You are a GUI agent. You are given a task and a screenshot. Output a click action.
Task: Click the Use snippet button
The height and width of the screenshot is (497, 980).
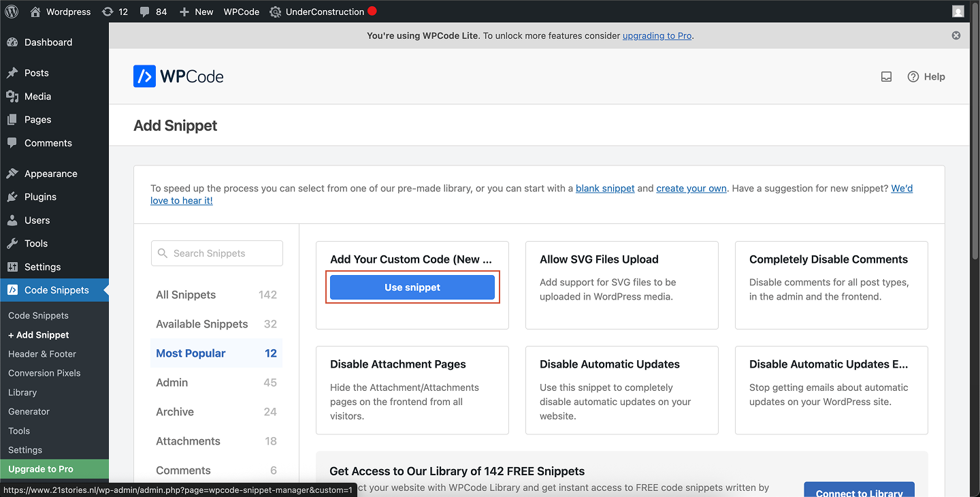pos(412,287)
